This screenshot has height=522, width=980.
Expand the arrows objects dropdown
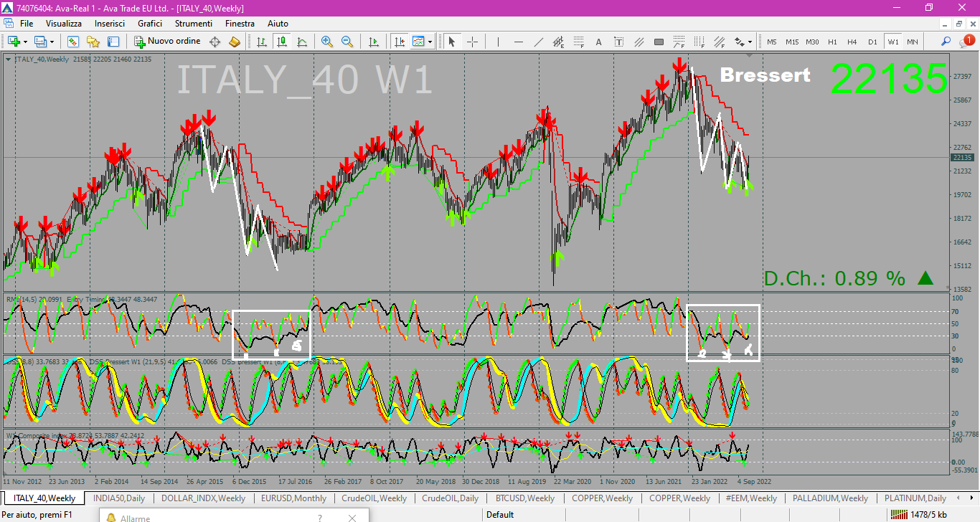(750, 42)
